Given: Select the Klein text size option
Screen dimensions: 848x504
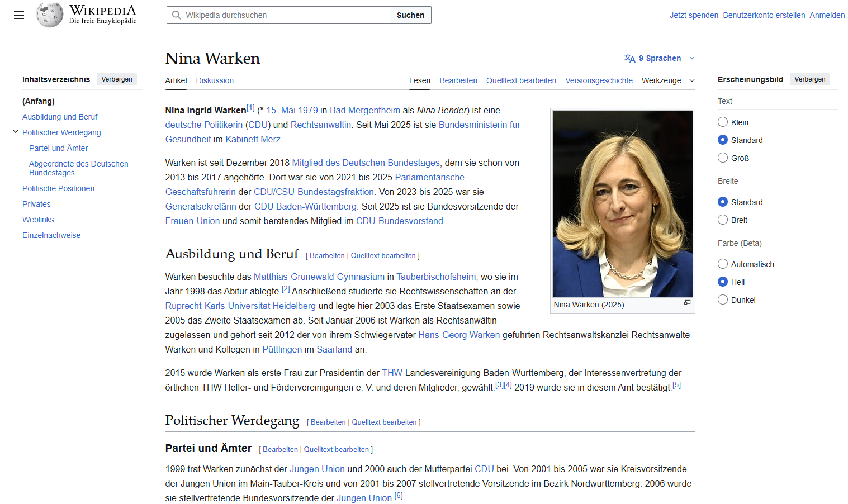Looking at the screenshot, I should [723, 122].
